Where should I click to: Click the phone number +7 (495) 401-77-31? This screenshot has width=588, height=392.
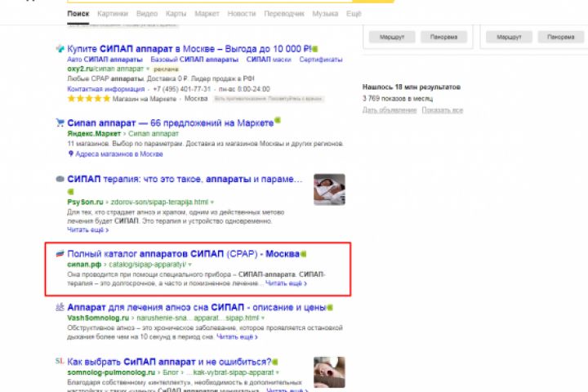182,89
